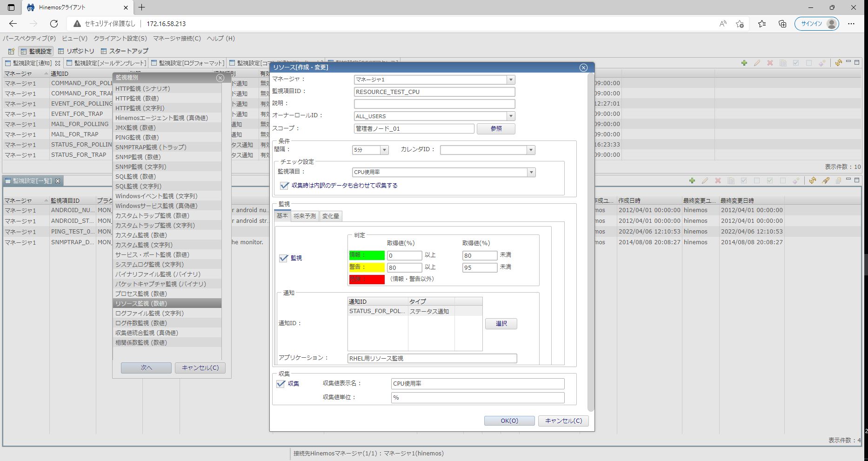
Task: Click the green add icon in 監視設定[通知] toolbar
Action: tap(744, 63)
